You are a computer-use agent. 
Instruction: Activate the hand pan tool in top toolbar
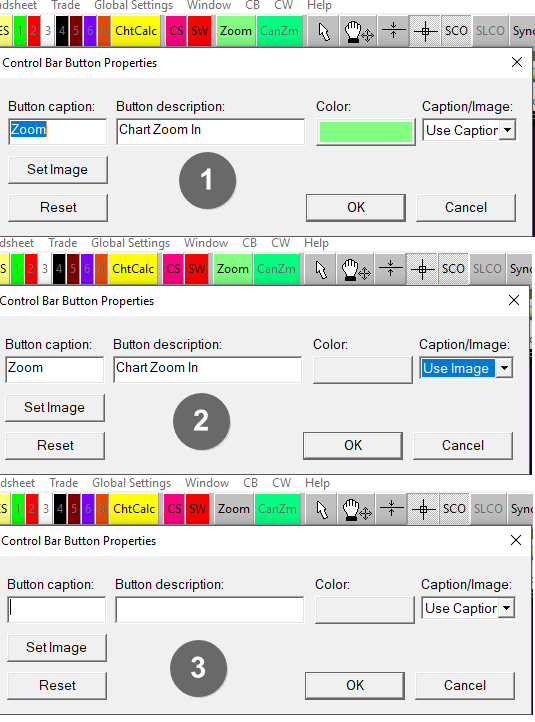pyautogui.click(x=359, y=31)
